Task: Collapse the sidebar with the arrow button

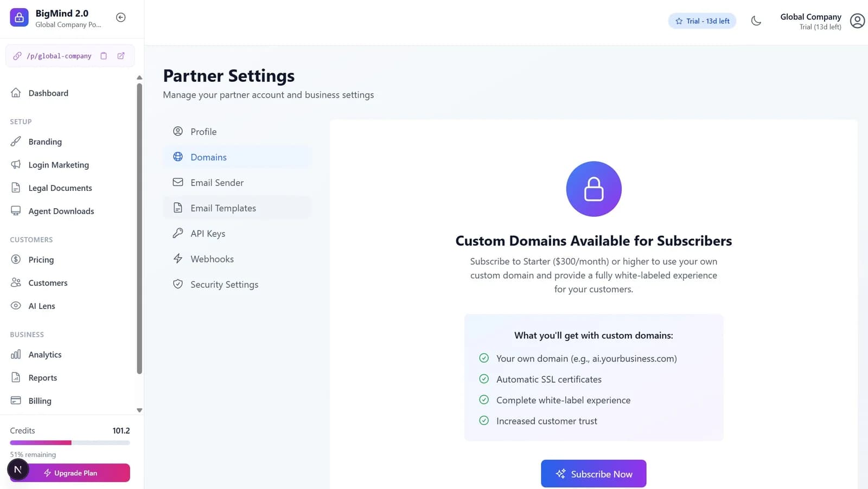Action: coord(120,17)
